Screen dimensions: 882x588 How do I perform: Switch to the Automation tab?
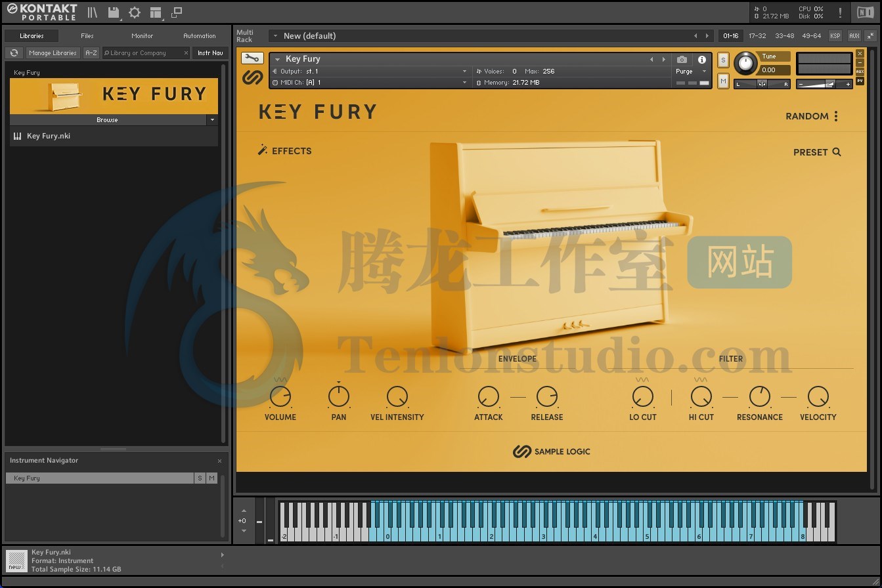click(200, 35)
